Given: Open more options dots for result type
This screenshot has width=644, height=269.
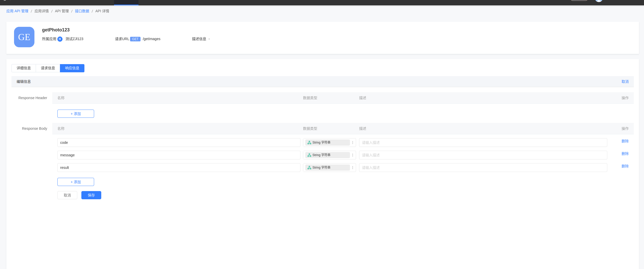Looking at the screenshot, I should (353, 168).
